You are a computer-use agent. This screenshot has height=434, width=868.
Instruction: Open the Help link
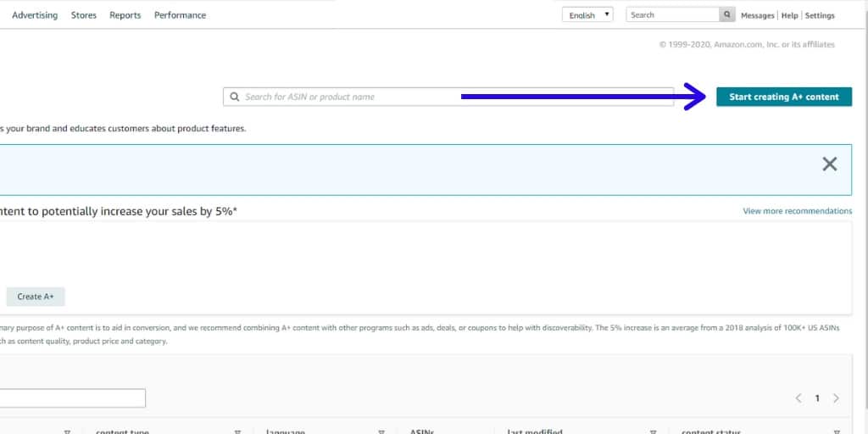point(789,15)
